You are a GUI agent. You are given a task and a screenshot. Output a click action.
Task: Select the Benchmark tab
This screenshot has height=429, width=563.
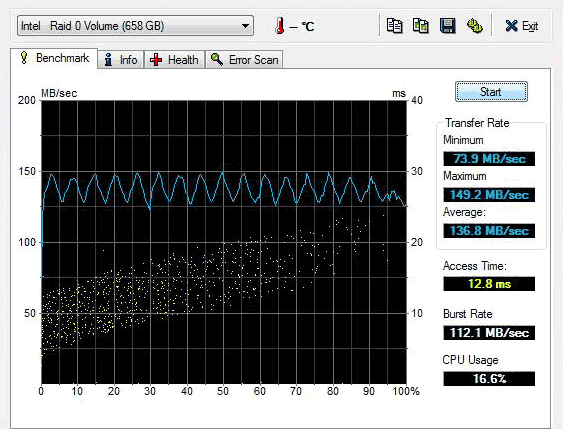tap(54, 58)
